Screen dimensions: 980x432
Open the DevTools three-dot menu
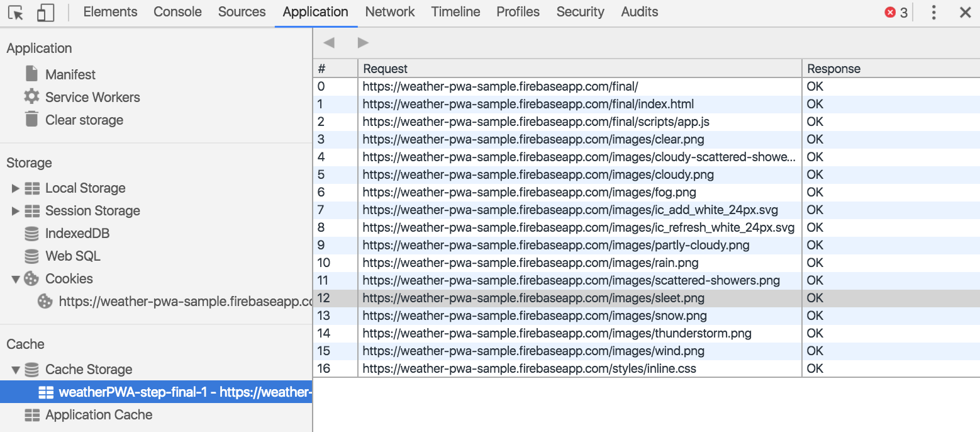934,13
